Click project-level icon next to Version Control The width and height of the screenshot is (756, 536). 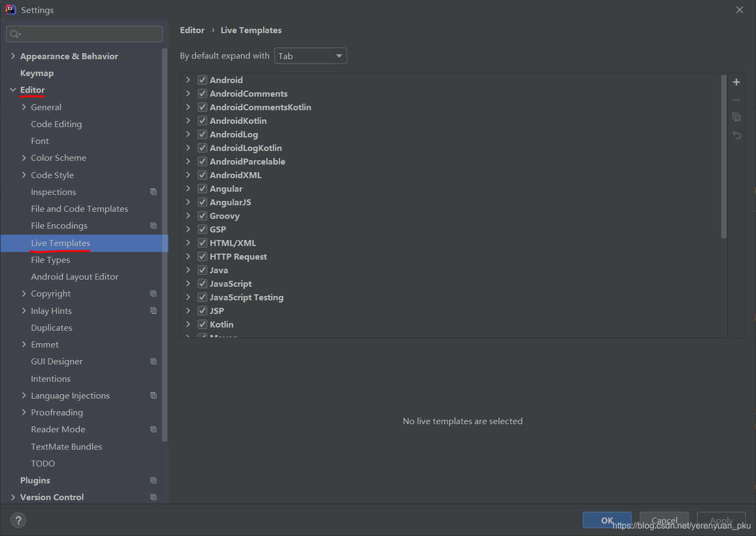153,497
